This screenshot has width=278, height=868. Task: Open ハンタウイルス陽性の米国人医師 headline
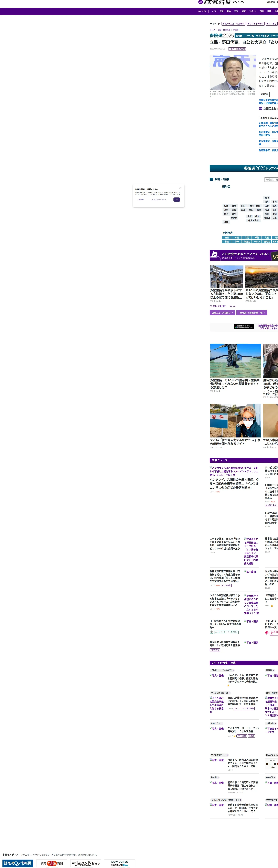234,483
